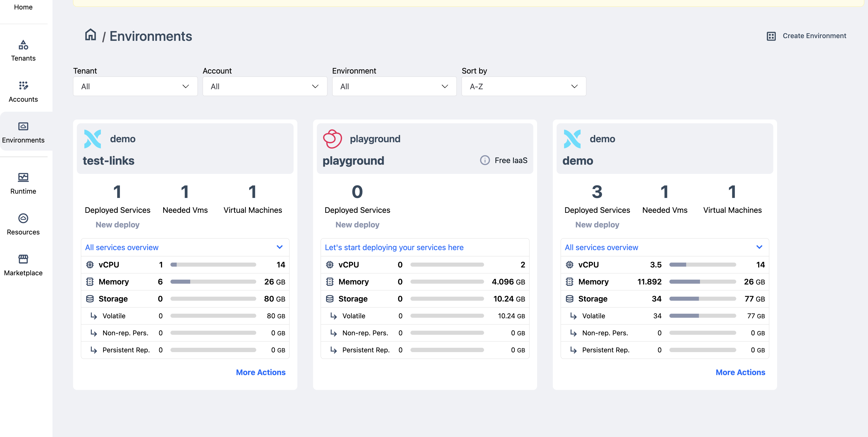
Task: Open More Actions on test-links card
Action: [x=261, y=372]
